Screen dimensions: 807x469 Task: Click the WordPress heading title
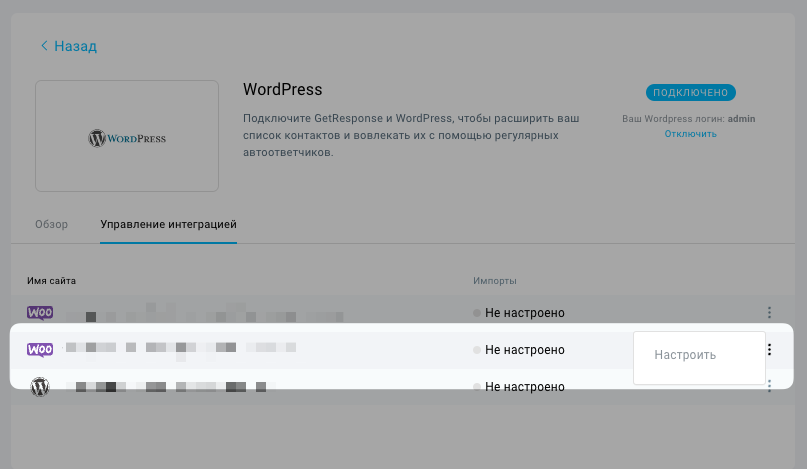(283, 90)
